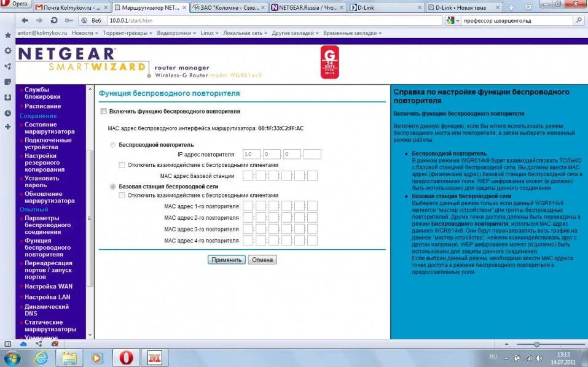The width and height of the screenshot is (588, 367).
Task: Open the notes panel icon in sidebar
Action: coord(7,82)
